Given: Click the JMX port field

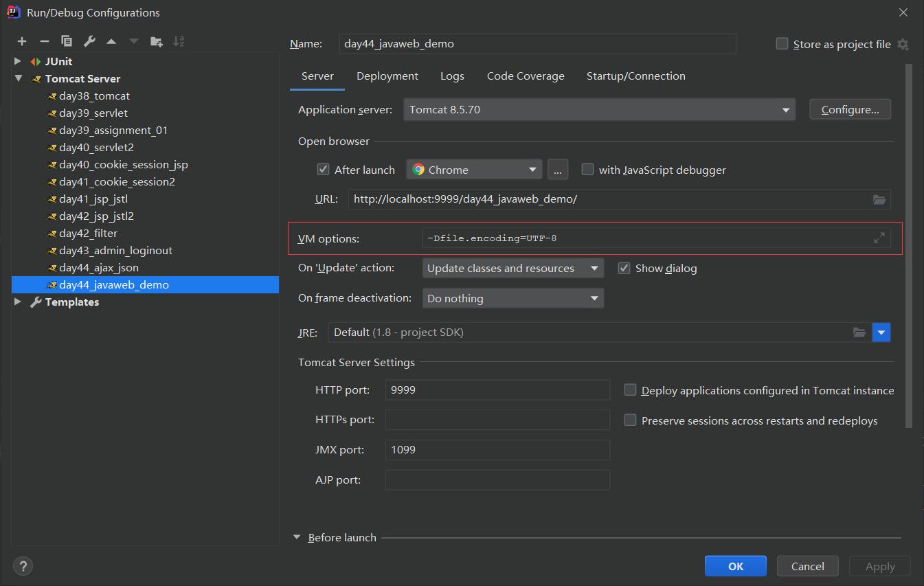Looking at the screenshot, I should [x=497, y=450].
